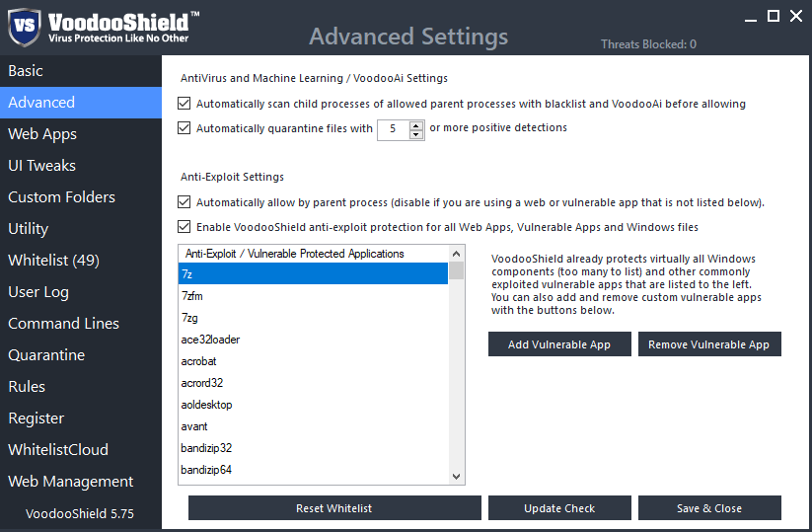
Task: Toggle automatic child process scanning checkbox
Action: pyautogui.click(x=184, y=103)
